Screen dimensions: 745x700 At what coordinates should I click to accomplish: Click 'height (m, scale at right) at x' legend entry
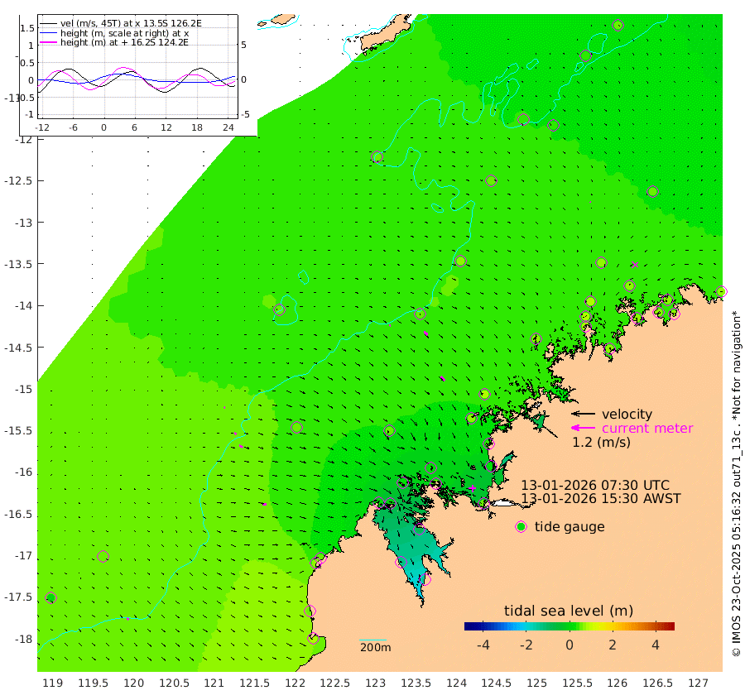pyautogui.click(x=124, y=33)
